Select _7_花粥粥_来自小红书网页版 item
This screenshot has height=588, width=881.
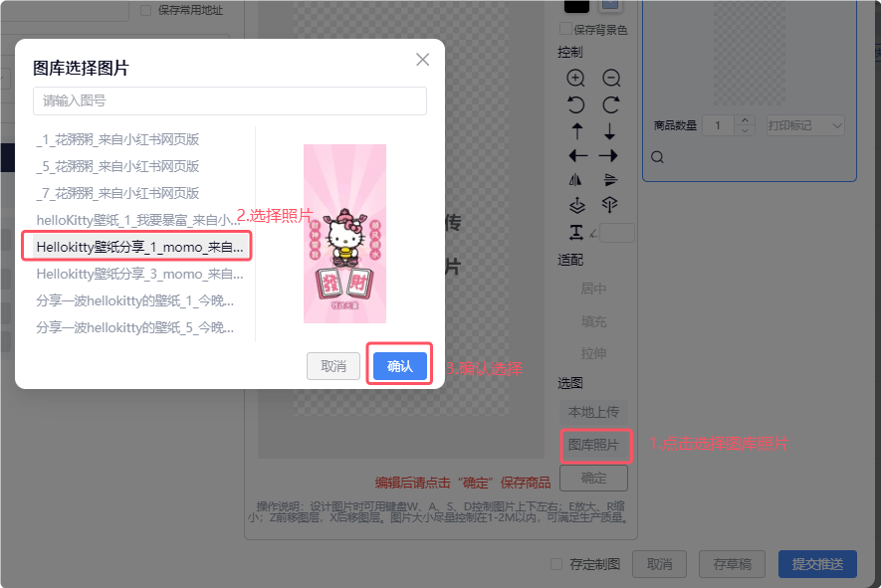(138, 193)
